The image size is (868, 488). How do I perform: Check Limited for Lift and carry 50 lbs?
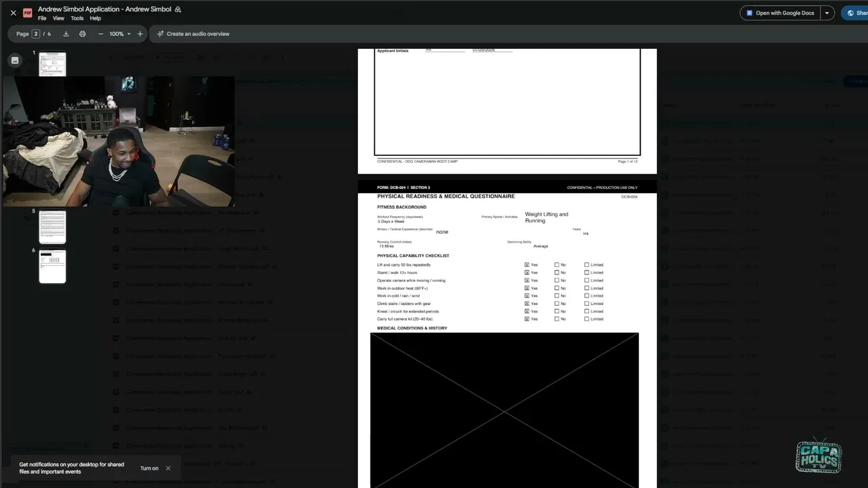coord(587,265)
